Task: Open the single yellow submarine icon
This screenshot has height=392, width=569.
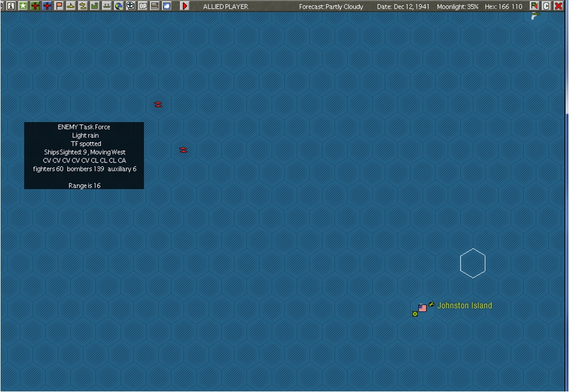Action: point(71,6)
